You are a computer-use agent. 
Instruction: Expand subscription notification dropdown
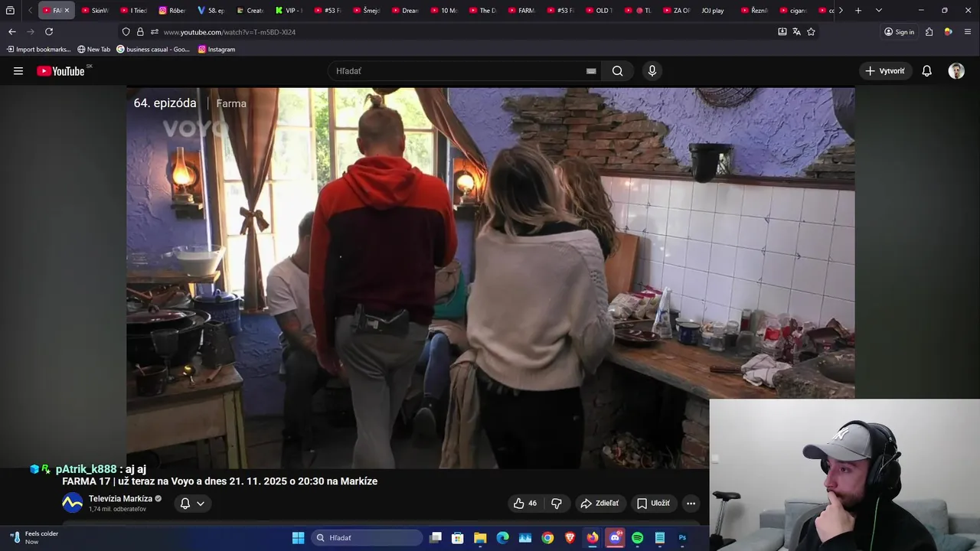click(x=200, y=504)
